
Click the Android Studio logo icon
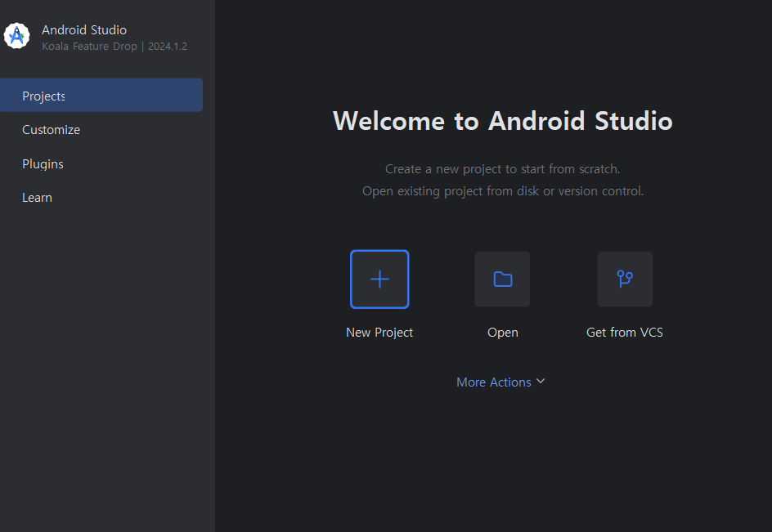click(x=16, y=36)
